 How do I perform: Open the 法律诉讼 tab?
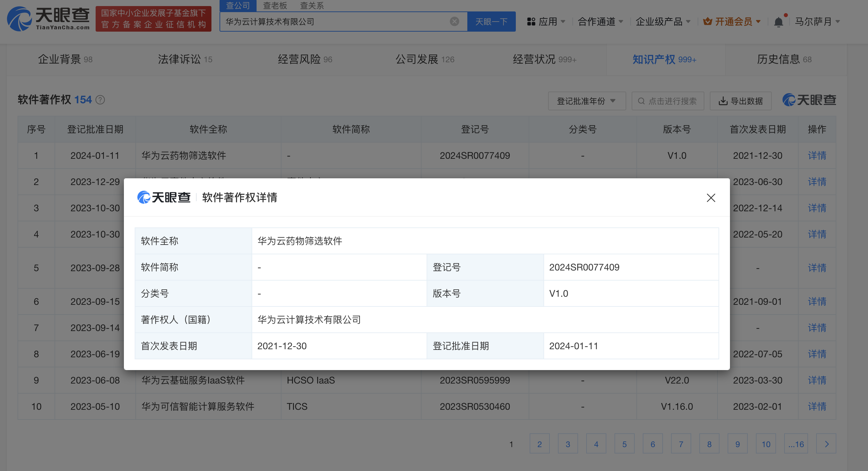[185, 60]
